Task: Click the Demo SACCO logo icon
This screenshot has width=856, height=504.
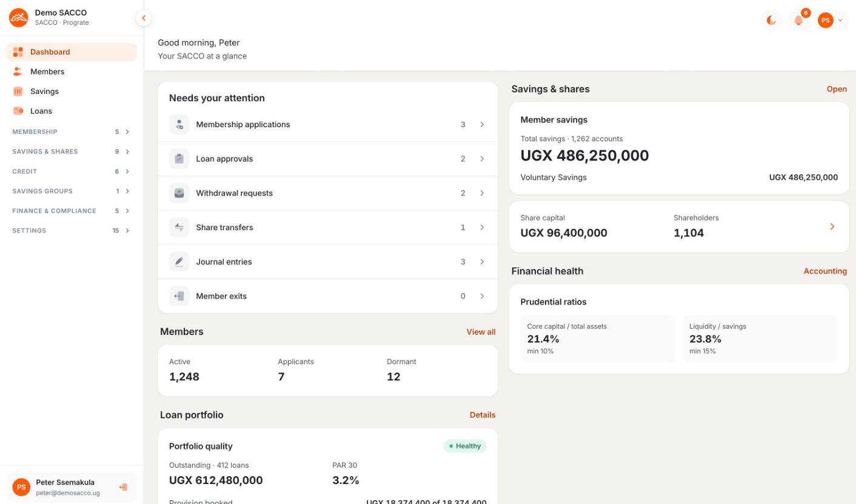Action: (x=18, y=18)
